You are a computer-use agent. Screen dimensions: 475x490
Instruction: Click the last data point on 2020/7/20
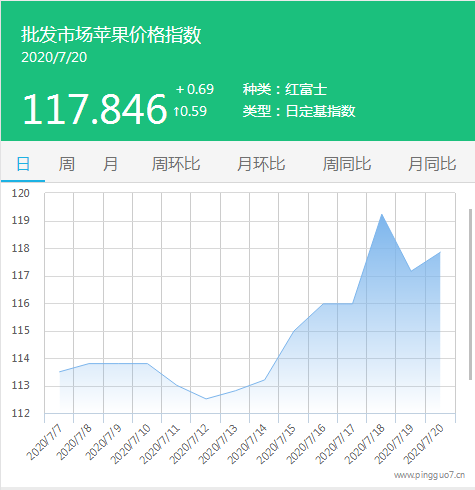(x=440, y=252)
